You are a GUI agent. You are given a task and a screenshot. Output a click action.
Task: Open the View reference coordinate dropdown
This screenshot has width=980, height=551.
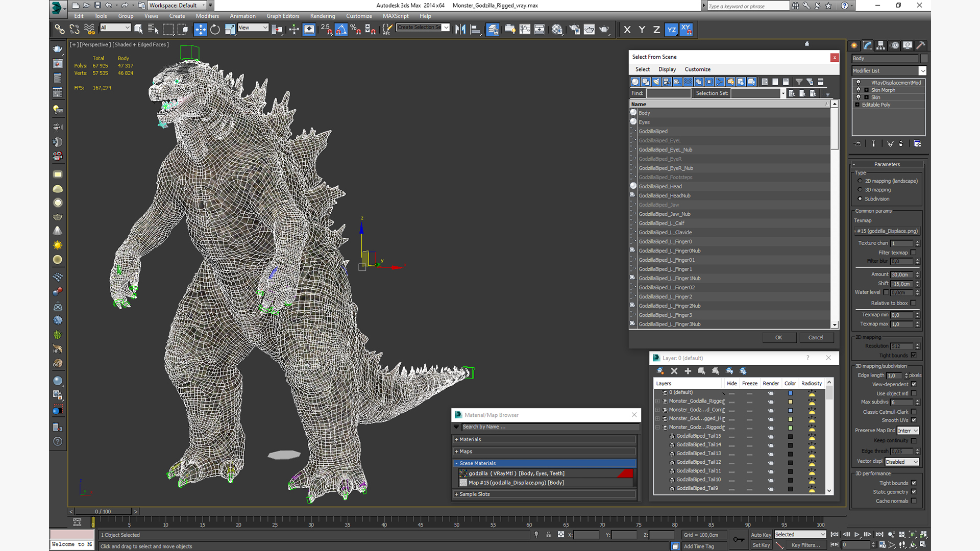[253, 28]
